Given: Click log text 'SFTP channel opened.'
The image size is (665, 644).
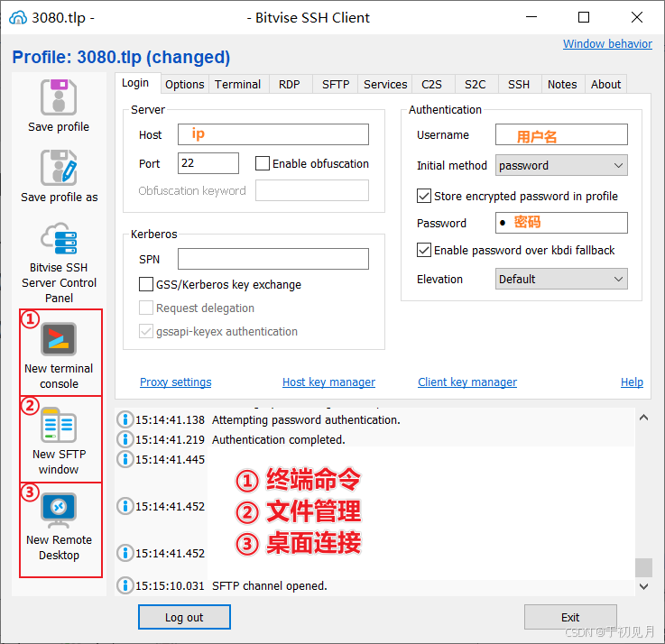Looking at the screenshot, I should pyautogui.click(x=270, y=586).
